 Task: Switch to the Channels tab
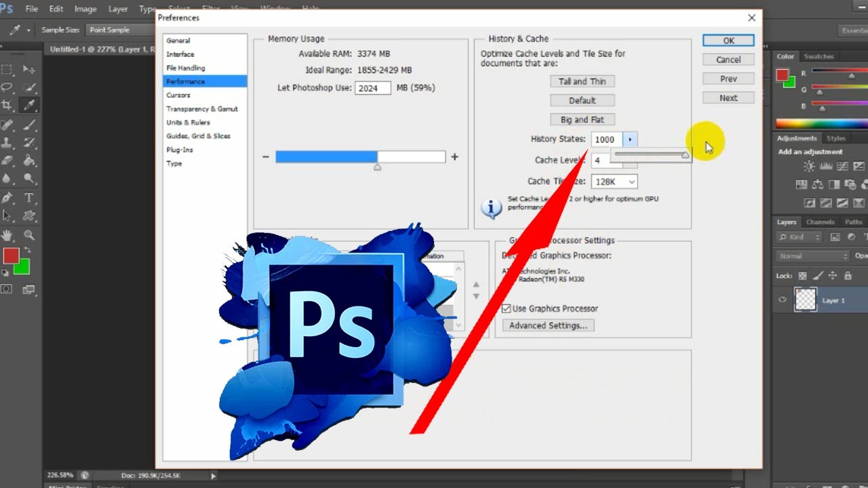[820, 222]
